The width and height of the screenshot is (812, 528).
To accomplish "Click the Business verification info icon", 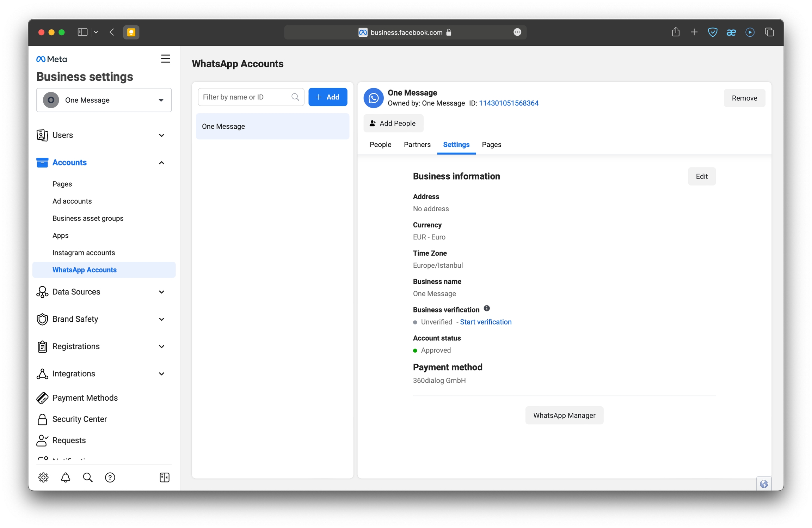I will point(487,309).
